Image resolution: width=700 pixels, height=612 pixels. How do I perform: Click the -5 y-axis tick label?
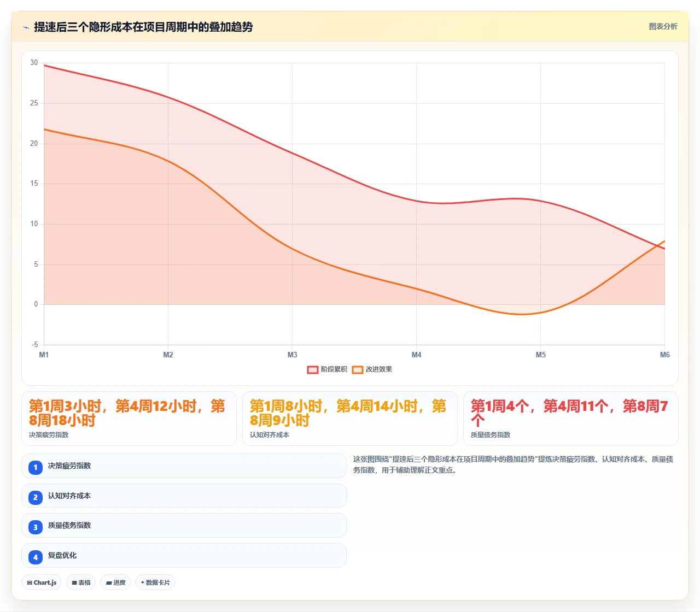(34, 345)
